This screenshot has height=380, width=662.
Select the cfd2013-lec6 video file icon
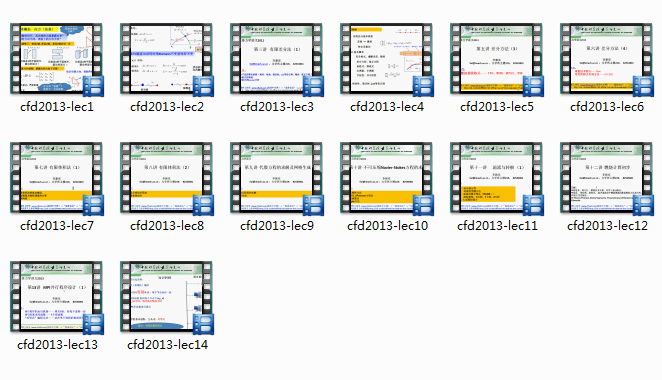pyautogui.click(x=607, y=59)
